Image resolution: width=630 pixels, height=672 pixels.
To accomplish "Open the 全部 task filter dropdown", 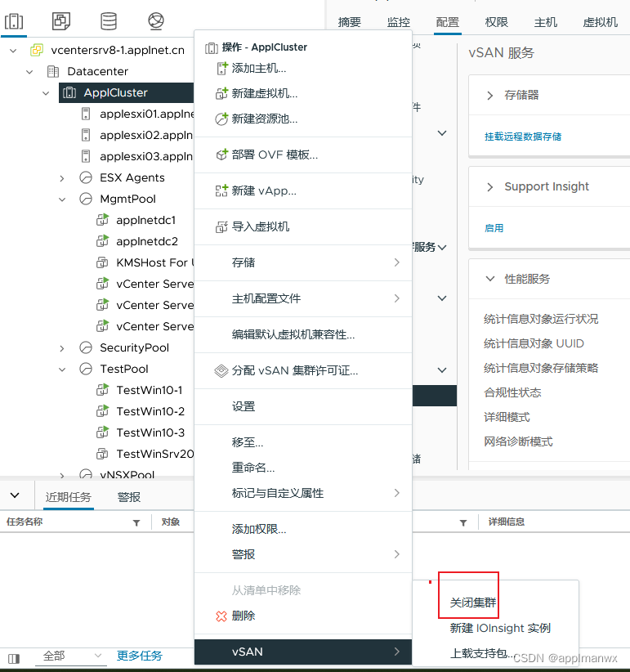I will (71, 656).
